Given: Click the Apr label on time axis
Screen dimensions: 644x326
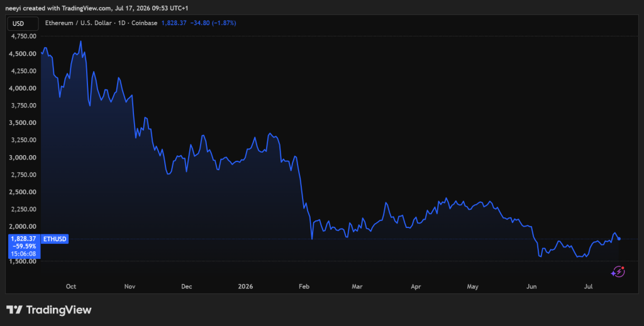Looking at the screenshot, I should tap(416, 286).
